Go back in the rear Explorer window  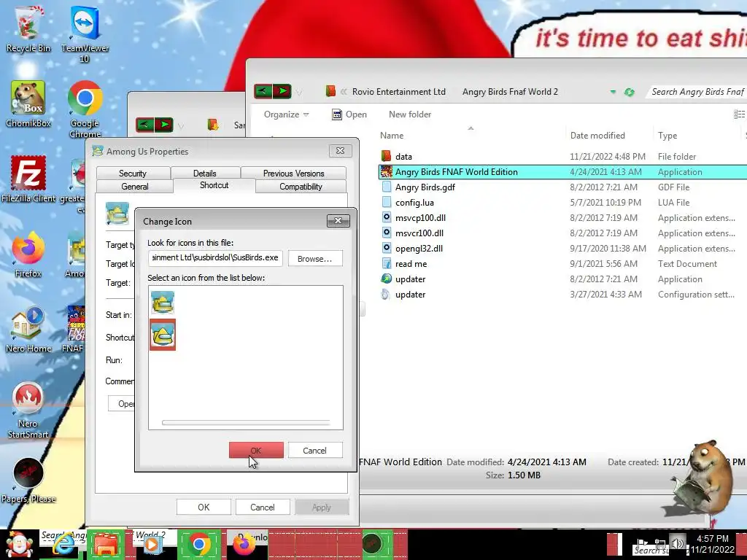(145, 125)
